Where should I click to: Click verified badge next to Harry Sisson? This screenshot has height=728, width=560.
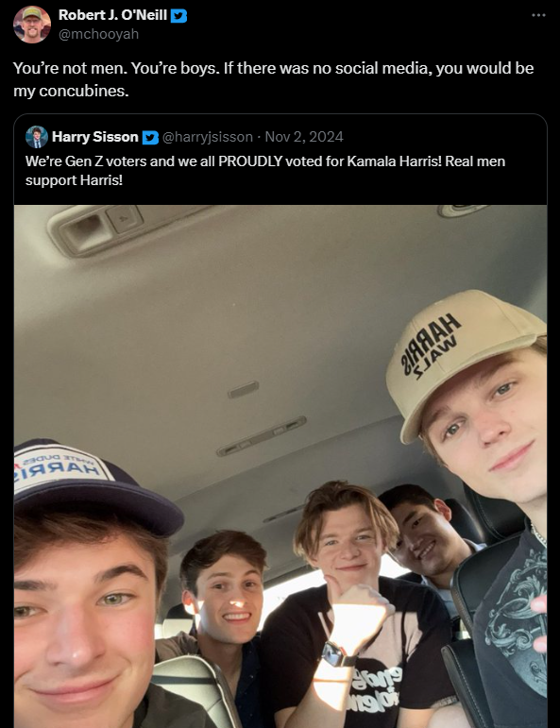tap(150, 138)
